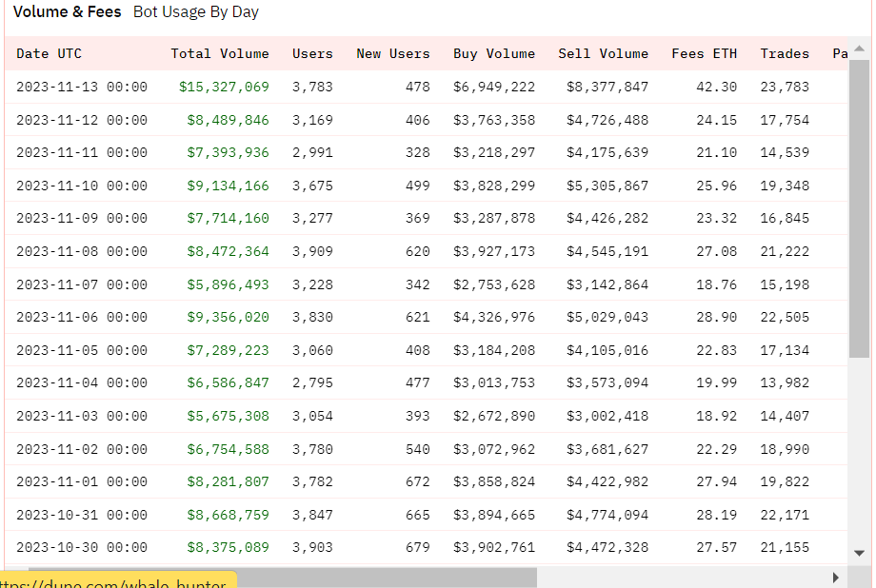Select new users value 499
Image resolution: width=876 pixels, height=588 pixels.
[418, 186]
